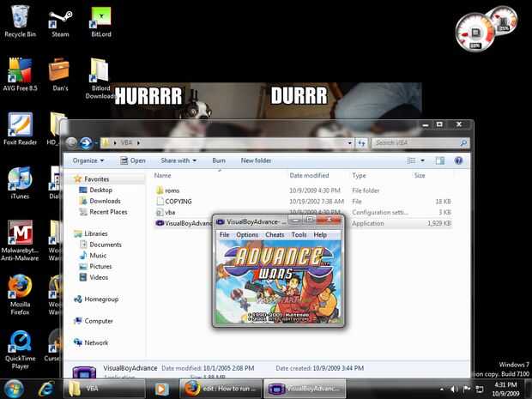Select Desktop under Favorites
This screenshot has height=399, width=532.
click(x=100, y=190)
